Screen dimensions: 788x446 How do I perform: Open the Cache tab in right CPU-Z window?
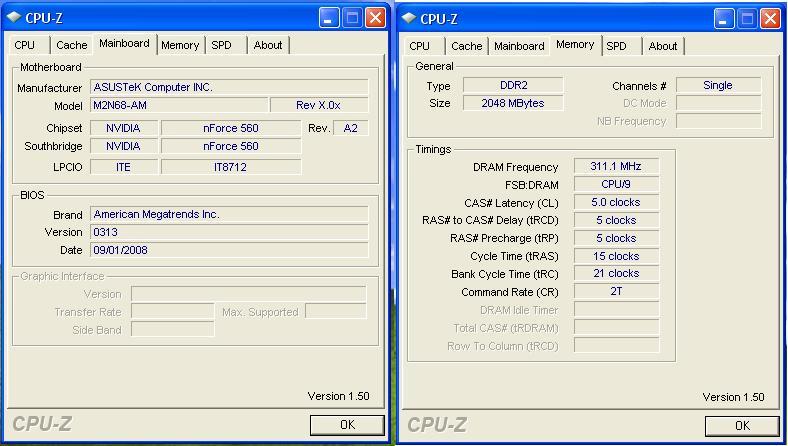pyautogui.click(x=467, y=46)
